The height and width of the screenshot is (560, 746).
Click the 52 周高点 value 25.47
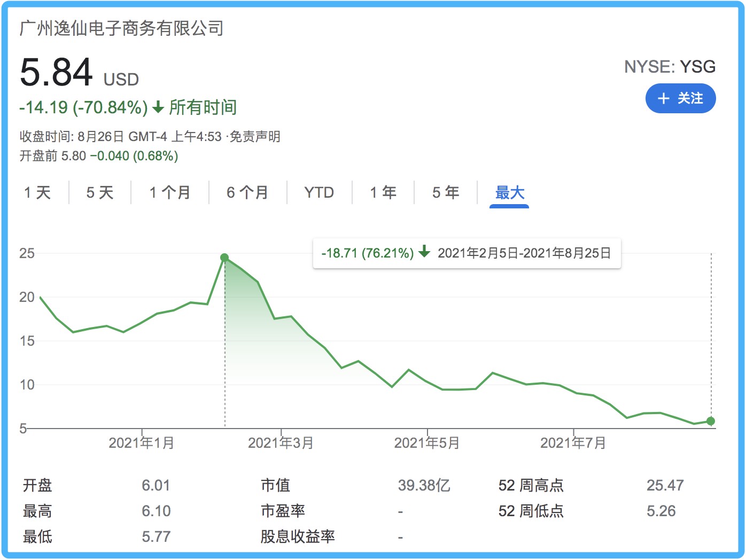tap(664, 485)
